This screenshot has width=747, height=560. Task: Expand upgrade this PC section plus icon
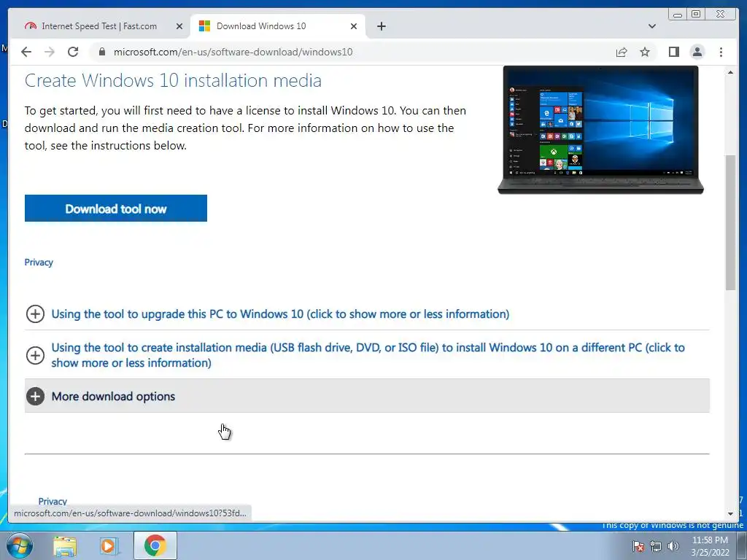pos(35,314)
